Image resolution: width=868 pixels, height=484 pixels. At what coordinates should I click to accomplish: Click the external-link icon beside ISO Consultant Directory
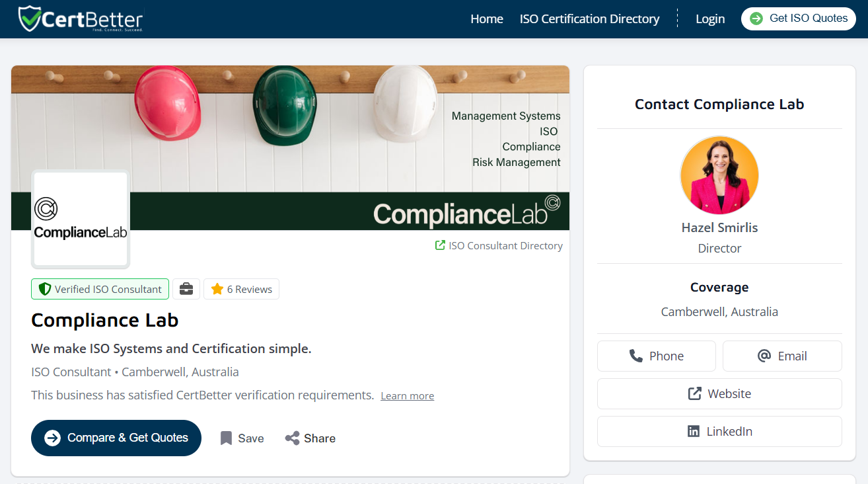440,245
